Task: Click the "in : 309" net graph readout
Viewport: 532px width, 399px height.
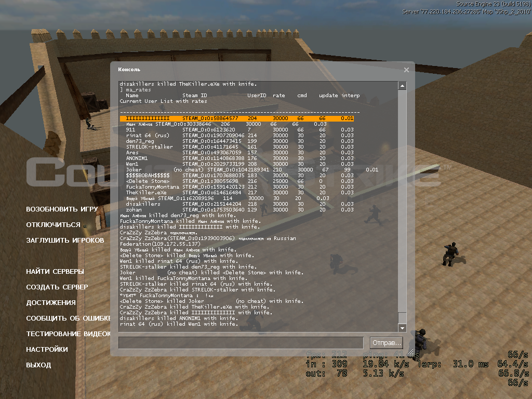Action: click(326, 364)
